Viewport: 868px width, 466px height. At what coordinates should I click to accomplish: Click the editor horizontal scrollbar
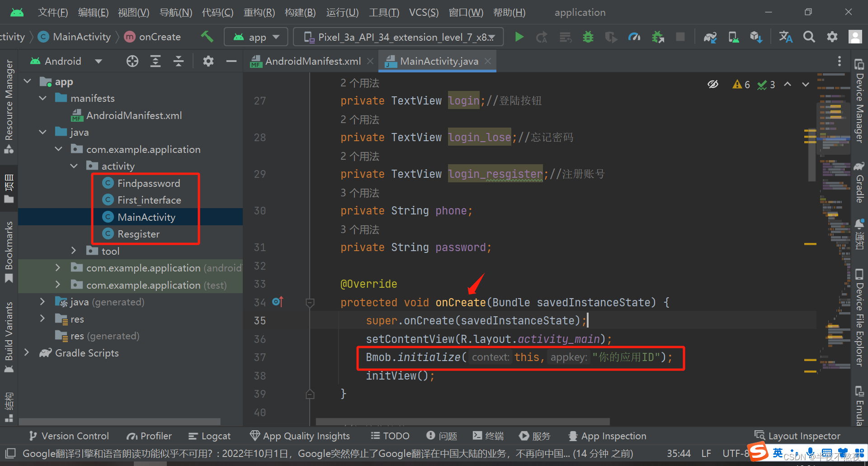click(461, 422)
